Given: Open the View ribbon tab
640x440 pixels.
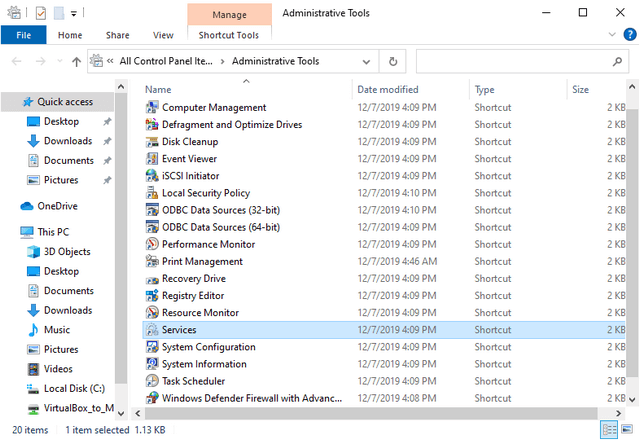Looking at the screenshot, I should click(x=163, y=35).
